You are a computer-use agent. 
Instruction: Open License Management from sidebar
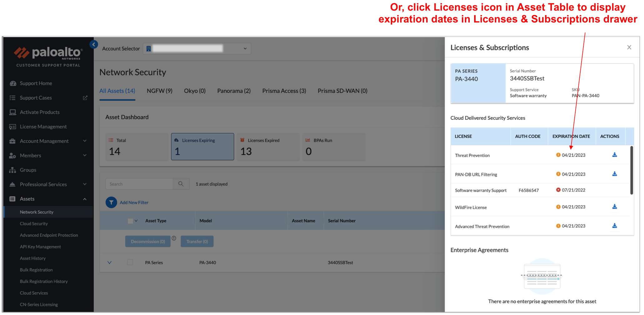(x=43, y=126)
